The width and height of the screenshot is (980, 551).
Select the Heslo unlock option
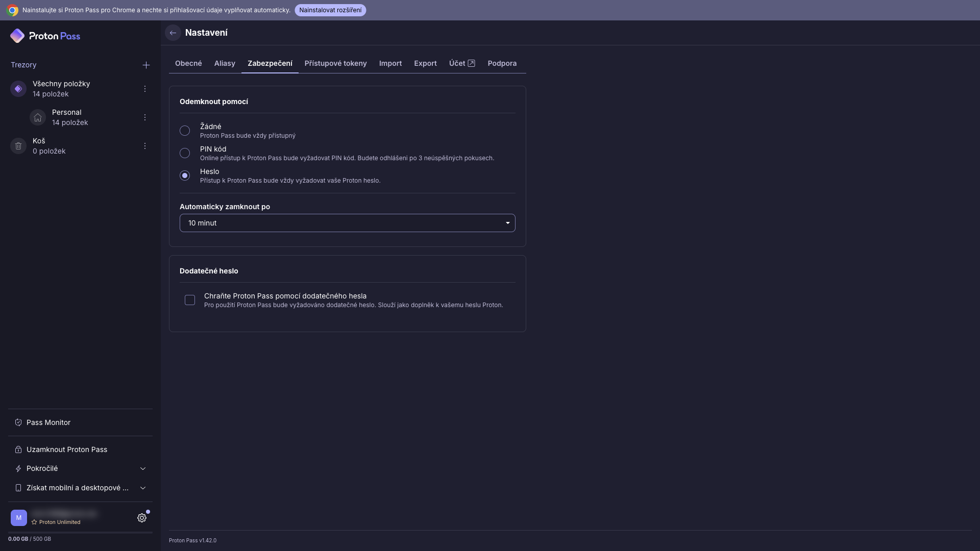pos(185,176)
